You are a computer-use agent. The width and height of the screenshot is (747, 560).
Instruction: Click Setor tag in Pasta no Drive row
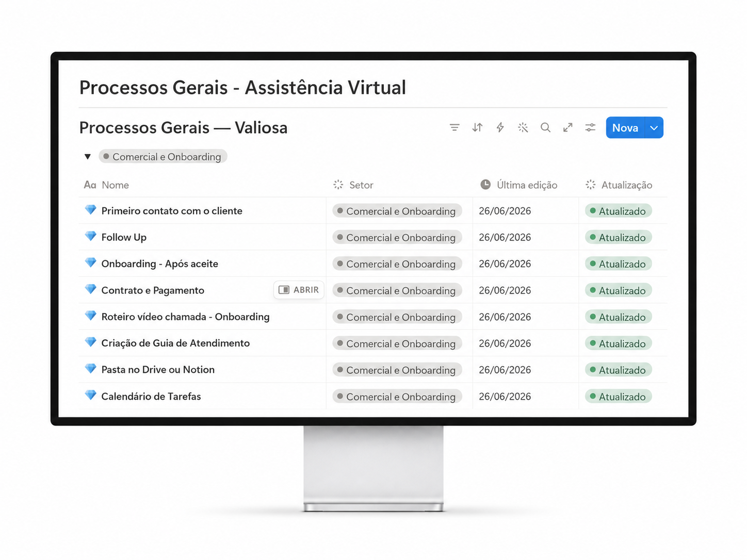pos(397,370)
